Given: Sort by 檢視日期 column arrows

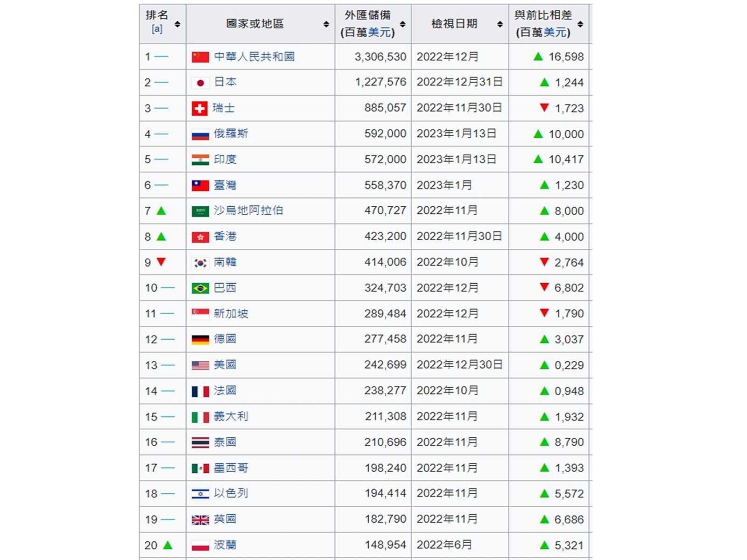Looking at the screenshot, I should click(x=500, y=24).
